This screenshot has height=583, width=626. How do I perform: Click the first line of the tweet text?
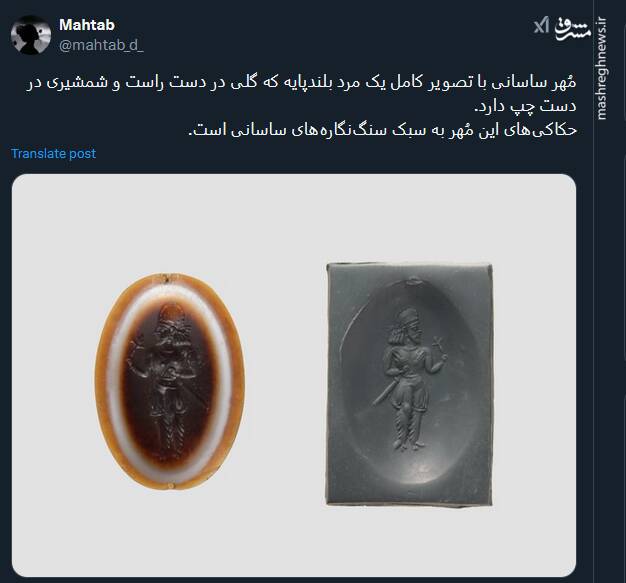301,83
